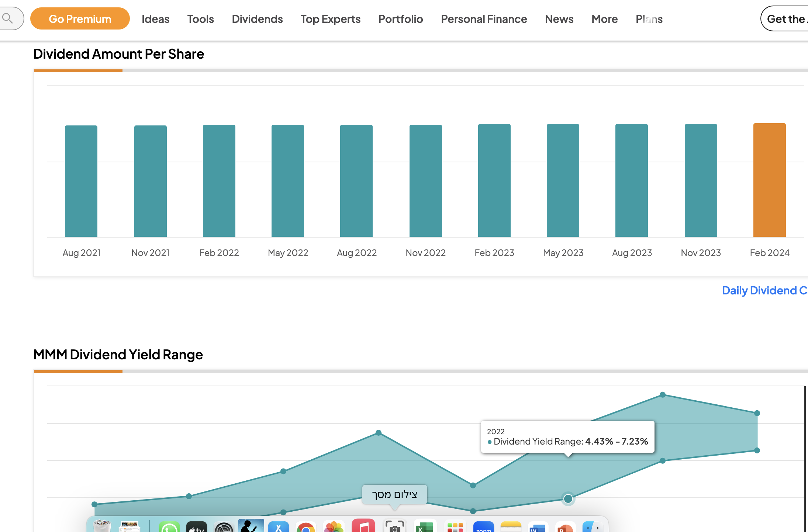Open System Preferences from the dock
The width and height of the screenshot is (808, 532).
224,527
